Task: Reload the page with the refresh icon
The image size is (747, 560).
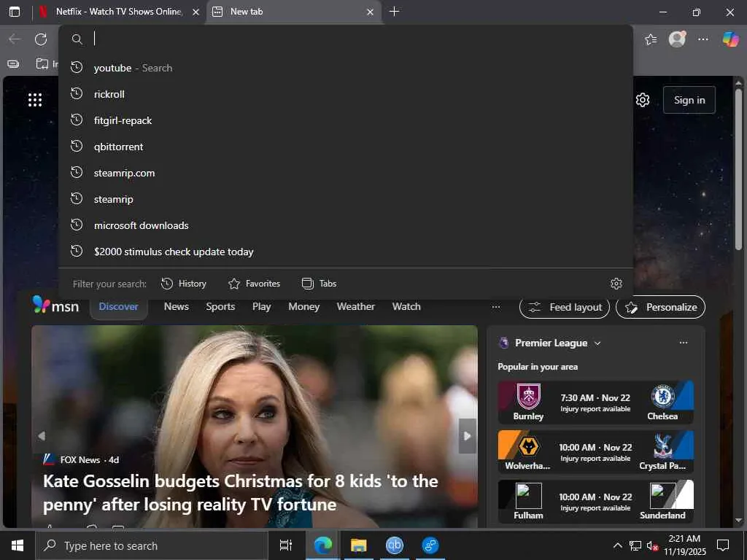Action: click(x=41, y=39)
